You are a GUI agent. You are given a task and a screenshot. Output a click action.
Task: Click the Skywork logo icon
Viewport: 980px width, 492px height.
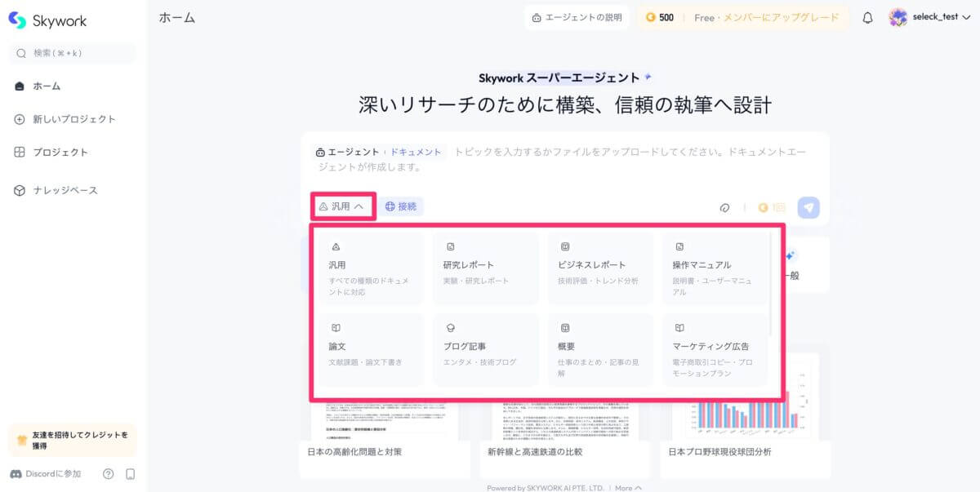tap(18, 20)
